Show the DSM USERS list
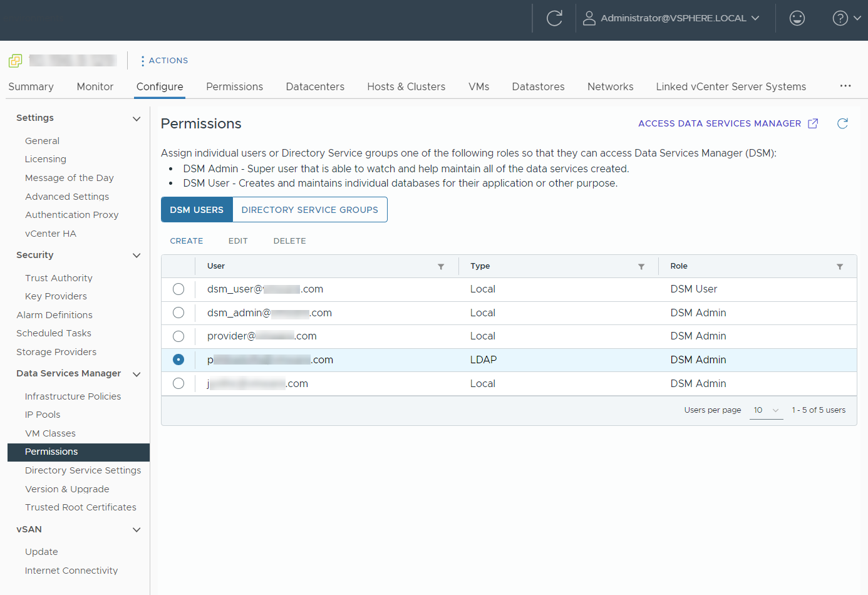Viewport: 868px width, 595px height. pyautogui.click(x=197, y=210)
